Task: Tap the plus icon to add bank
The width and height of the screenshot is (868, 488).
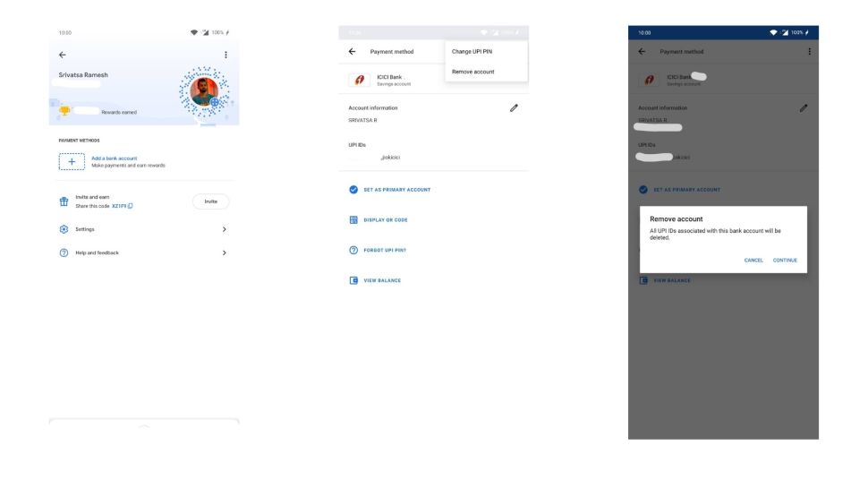Action: (72, 162)
